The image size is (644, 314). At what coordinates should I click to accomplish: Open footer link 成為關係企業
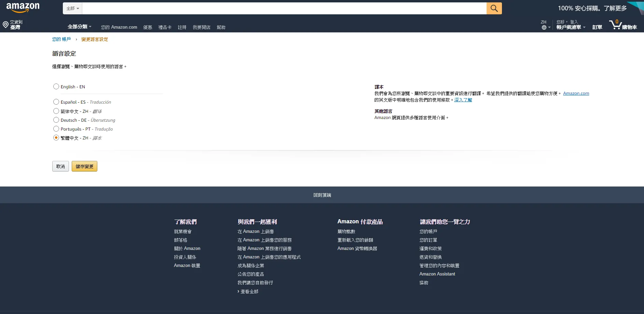(251, 266)
